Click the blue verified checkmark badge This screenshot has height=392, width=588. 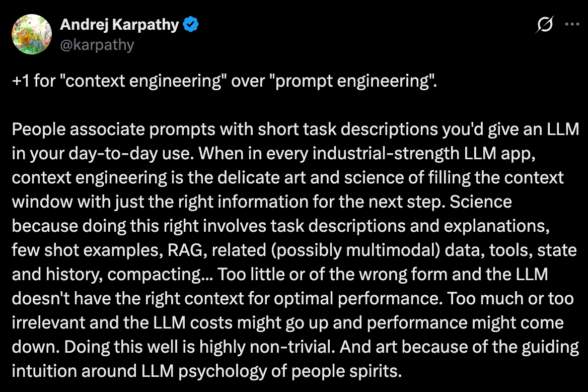point(191,24)
